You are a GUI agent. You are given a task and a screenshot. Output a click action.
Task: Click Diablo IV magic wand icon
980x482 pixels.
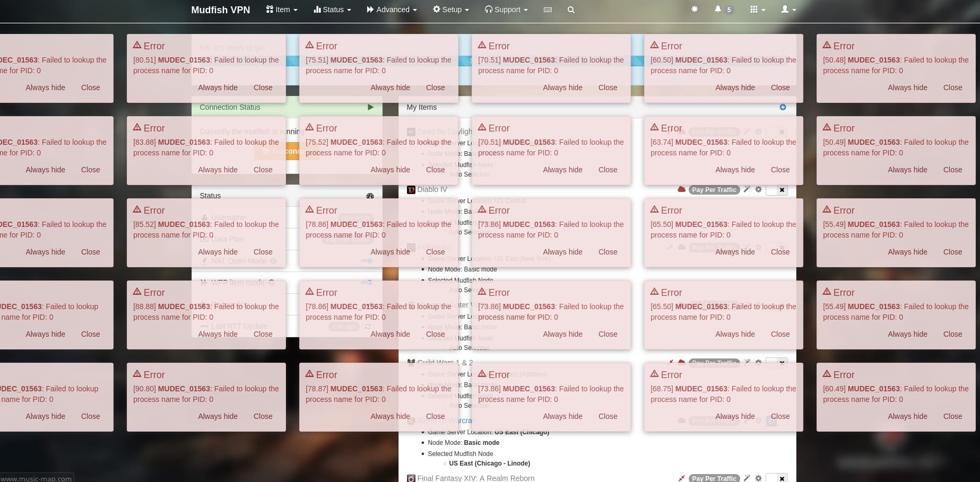(x=747, y=189)
